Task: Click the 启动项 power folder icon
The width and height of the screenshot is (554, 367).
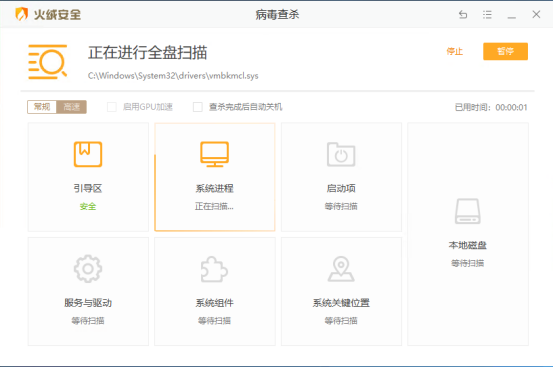Action: (x=341, y=154)
